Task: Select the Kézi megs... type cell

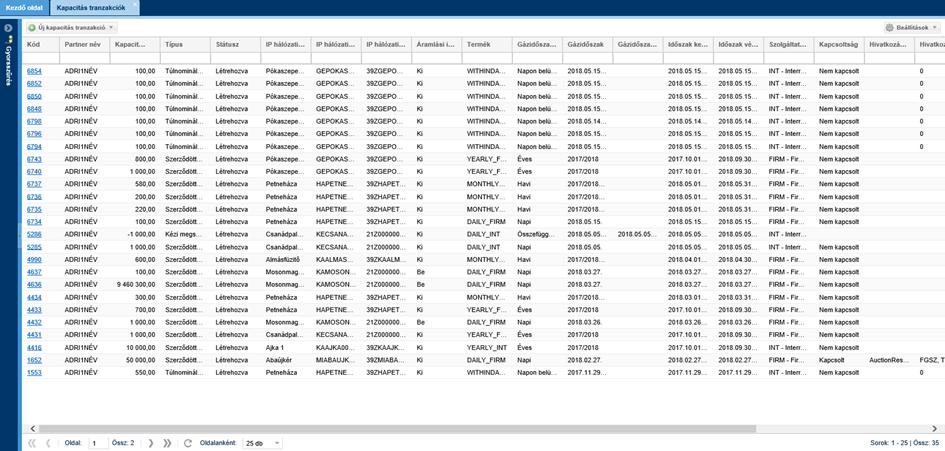Action: pos(185,234)
